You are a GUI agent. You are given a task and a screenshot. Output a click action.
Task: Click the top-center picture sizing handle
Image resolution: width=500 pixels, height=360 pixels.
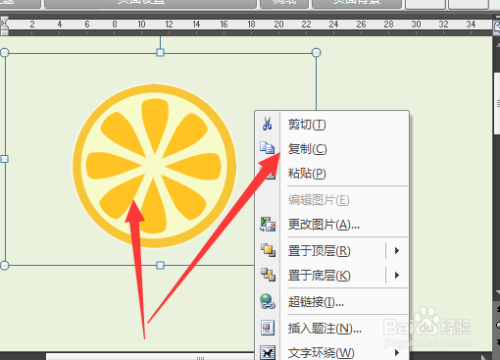(x=160, y=52)
